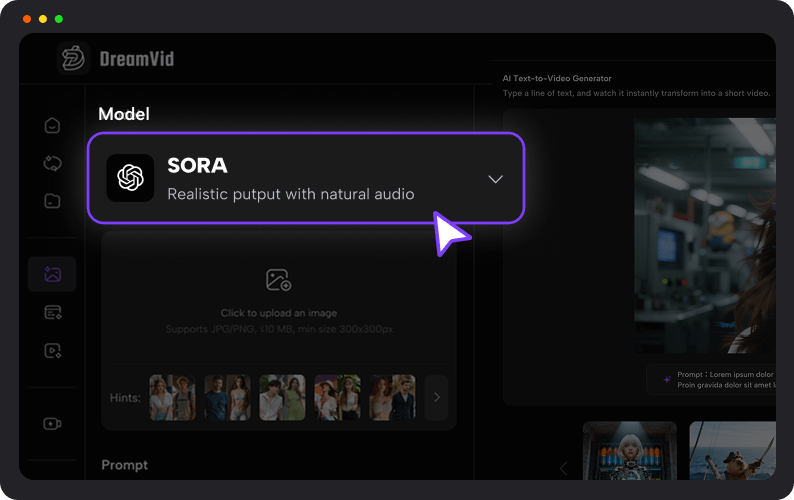This screenshot has height=500, width=794.
Task: Select the first hint couple thumbnail
Action: [x=172, y=398]
